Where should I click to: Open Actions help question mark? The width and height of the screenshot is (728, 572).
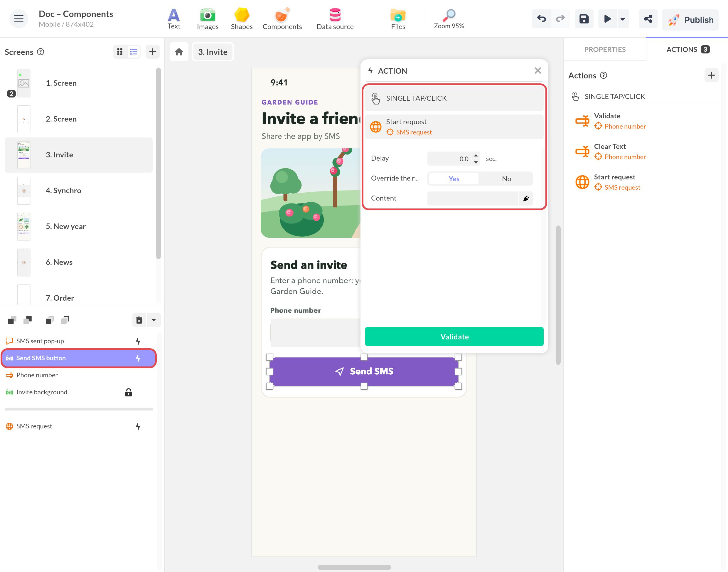(x=604, y=75)
